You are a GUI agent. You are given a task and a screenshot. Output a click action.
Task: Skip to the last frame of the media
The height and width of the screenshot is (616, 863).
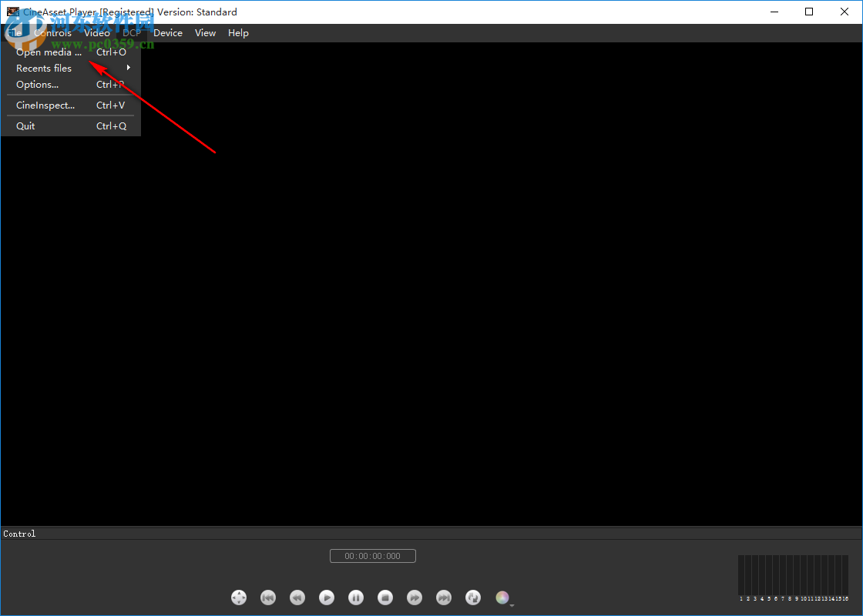444,598
